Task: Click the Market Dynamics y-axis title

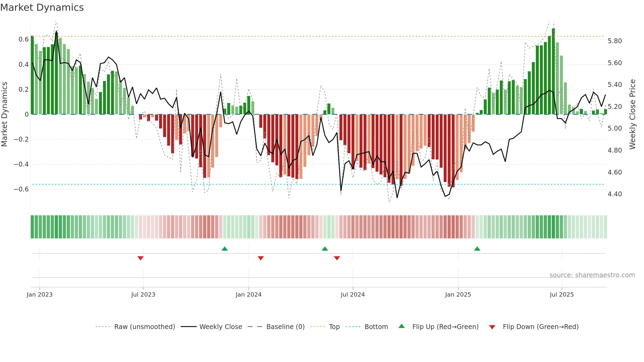Action: point(4,114)
